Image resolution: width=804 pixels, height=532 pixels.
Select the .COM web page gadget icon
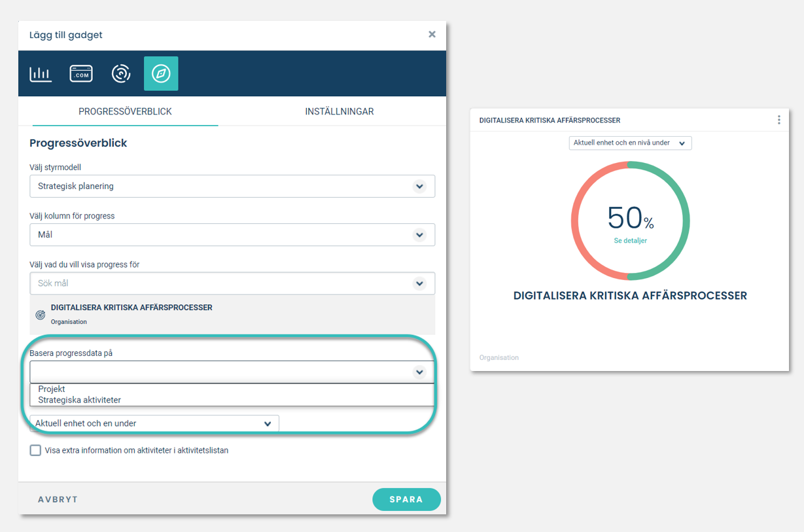point(81,73)
